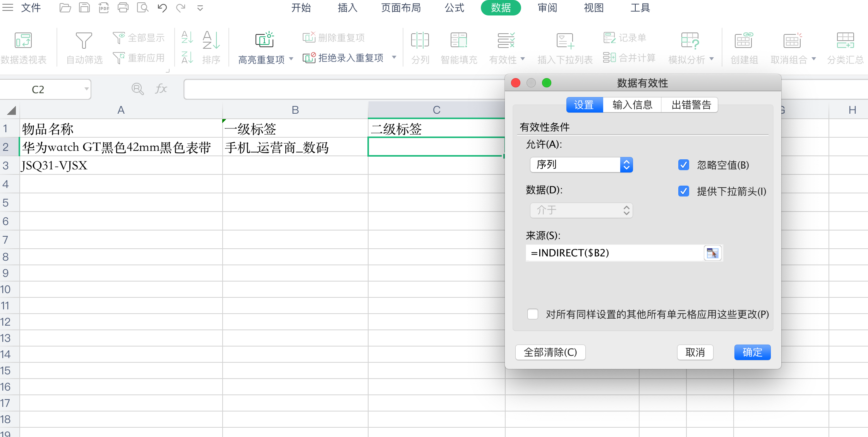The height and width of the screenshot is (437, 868).
Task: Click Create Group (创建组) icon
Action: [744, 40]
